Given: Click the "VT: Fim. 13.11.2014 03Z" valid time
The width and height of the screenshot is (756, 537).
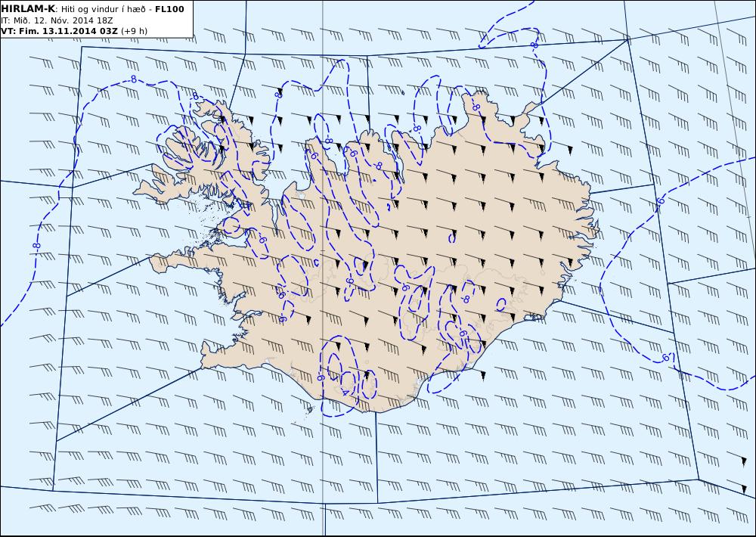Looking at the screenshot, I should pos(59,31).
